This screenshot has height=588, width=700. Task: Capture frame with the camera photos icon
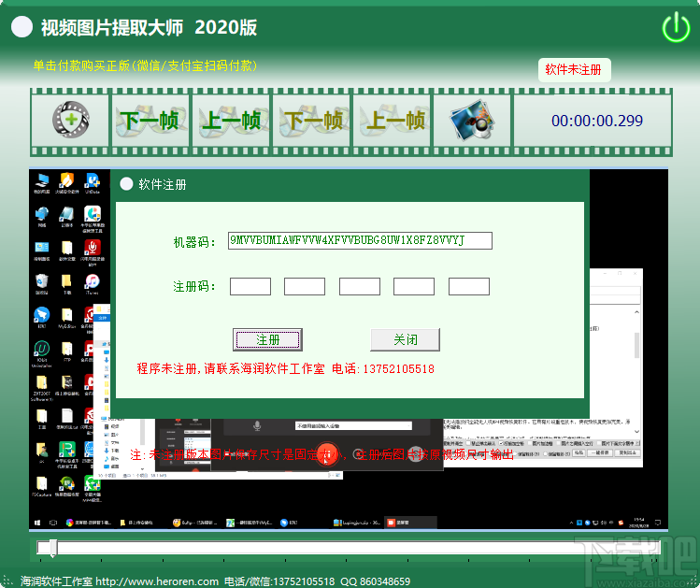coord(472,120)
